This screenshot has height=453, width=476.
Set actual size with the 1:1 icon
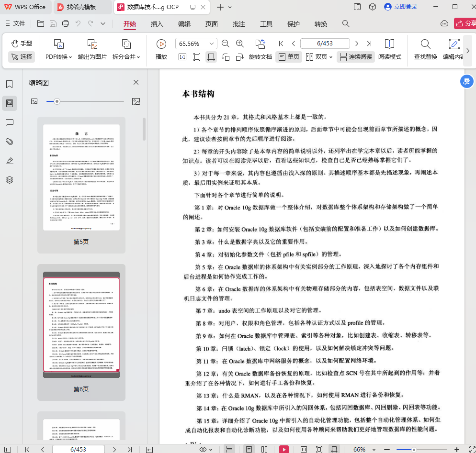point(182,57)
